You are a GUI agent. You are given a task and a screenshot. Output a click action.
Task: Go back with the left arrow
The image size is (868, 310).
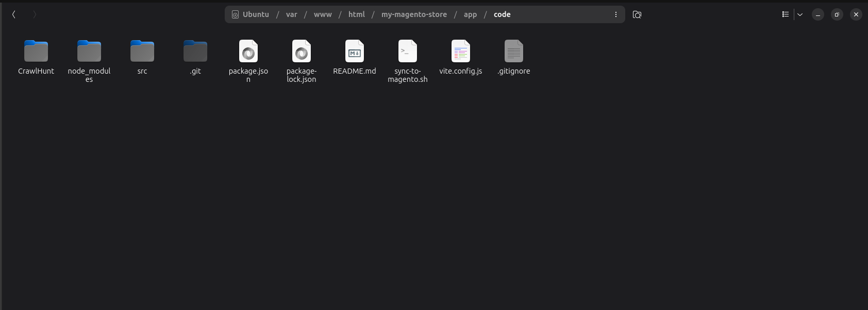tap(14, 14)
